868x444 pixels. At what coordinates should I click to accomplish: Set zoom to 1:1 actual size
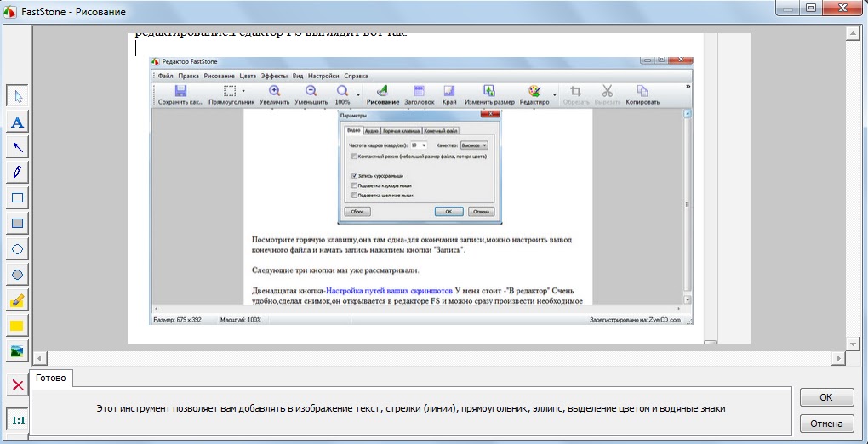18,420
